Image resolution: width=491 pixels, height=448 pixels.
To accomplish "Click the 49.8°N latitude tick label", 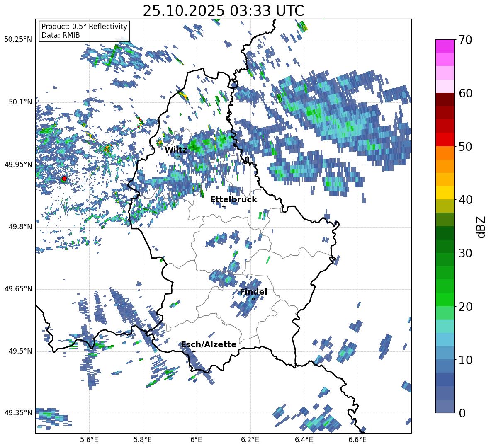I will pyautogui.click(x=20, y=227).
